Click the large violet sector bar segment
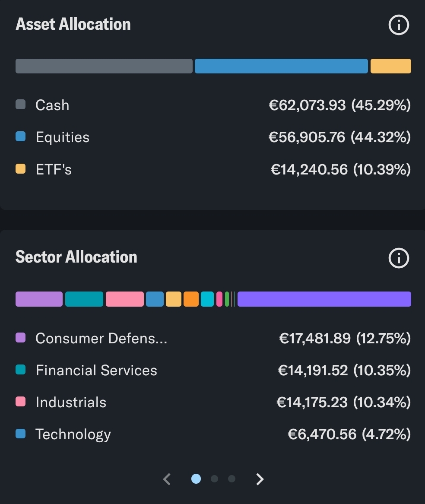The width and height of the screenshot is (425, 504). 324,299
